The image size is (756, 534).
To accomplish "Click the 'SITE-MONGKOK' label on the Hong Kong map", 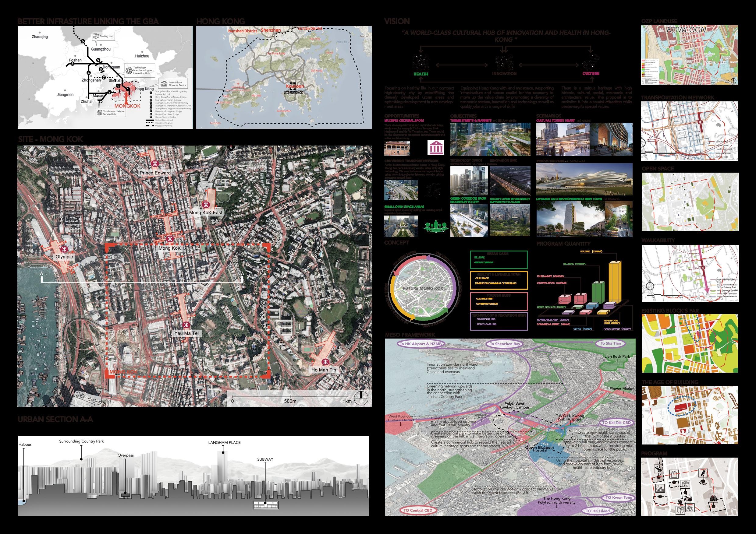I will coord(293,93).
